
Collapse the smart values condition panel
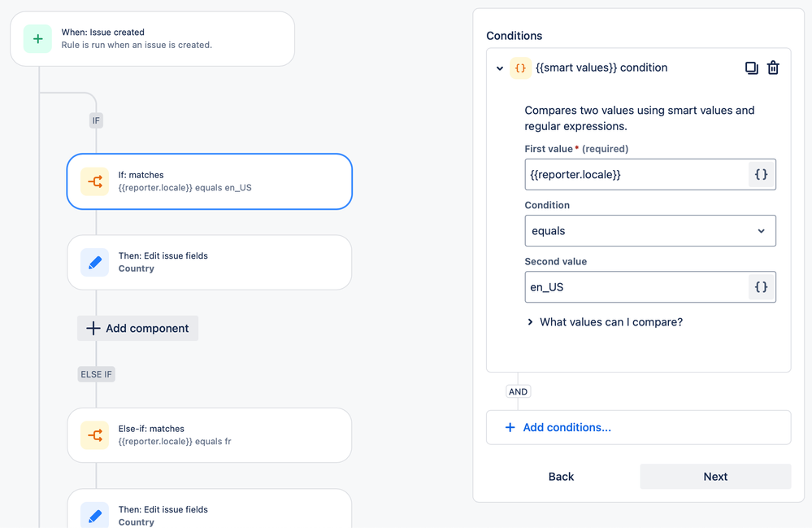click(x=500, y=68)
